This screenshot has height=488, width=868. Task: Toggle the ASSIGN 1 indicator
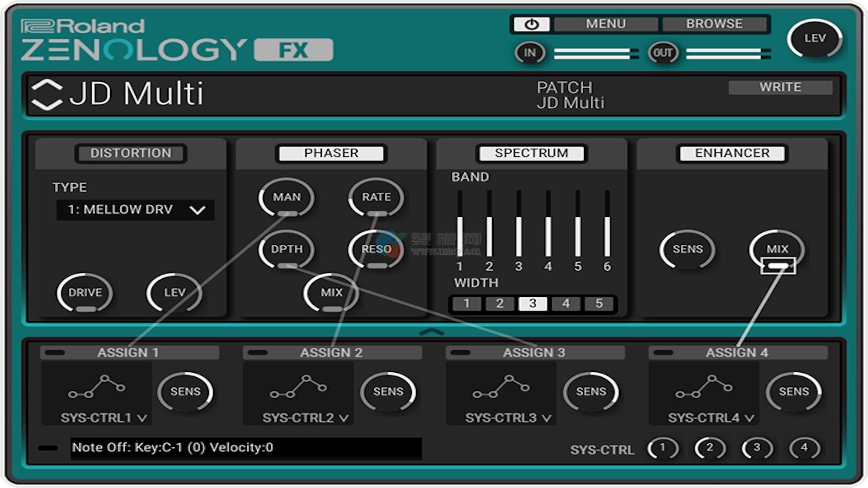point(55,353)
